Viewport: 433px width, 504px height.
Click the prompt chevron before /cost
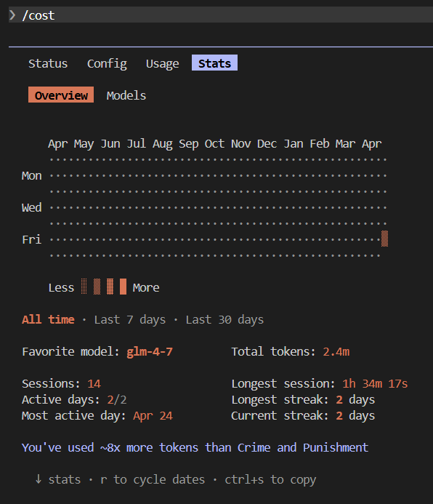12,15
